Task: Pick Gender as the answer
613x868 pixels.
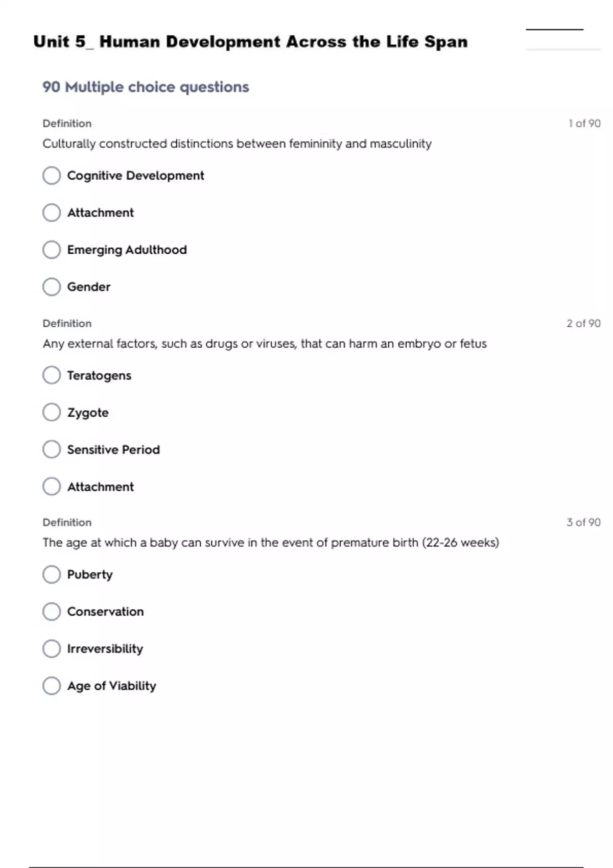Action: pos(52,287)
